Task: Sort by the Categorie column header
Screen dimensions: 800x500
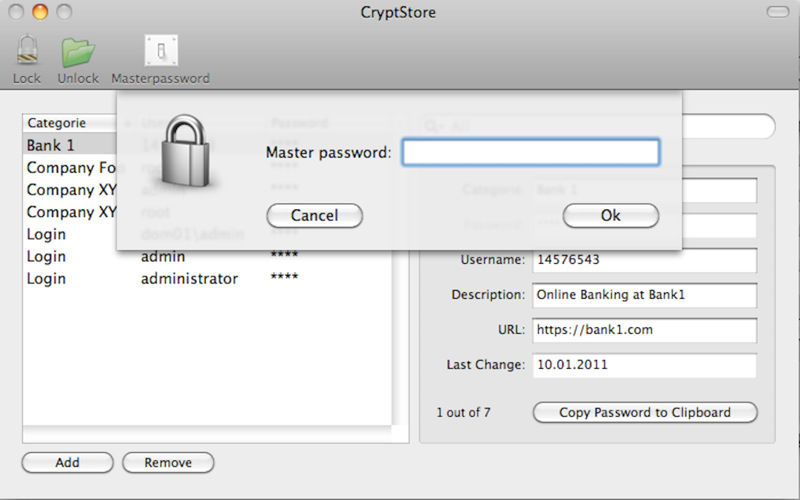Action: (70, 123)
